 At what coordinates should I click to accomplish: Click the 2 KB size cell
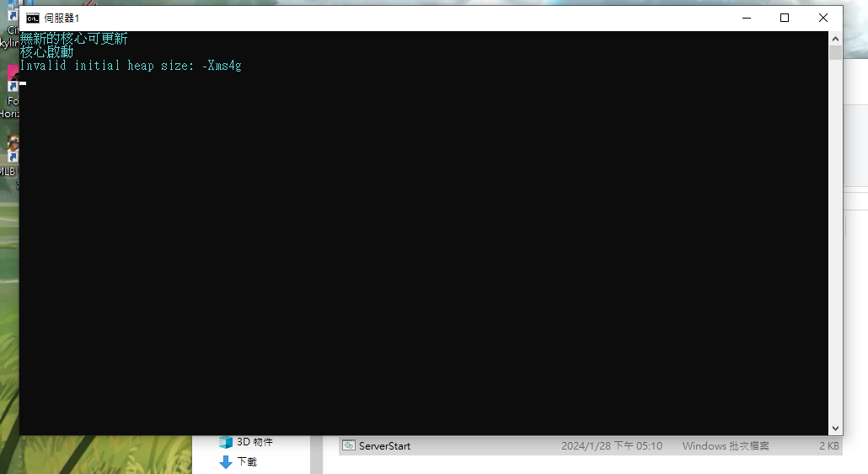pyautogui.click(x=828, y=445)
